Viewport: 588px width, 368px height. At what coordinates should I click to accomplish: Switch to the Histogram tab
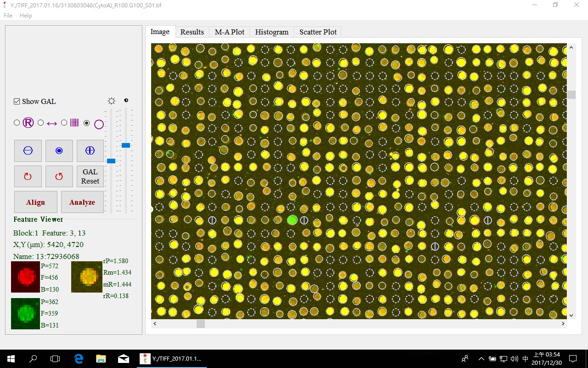pyautogui.click(x=271, y=32)
